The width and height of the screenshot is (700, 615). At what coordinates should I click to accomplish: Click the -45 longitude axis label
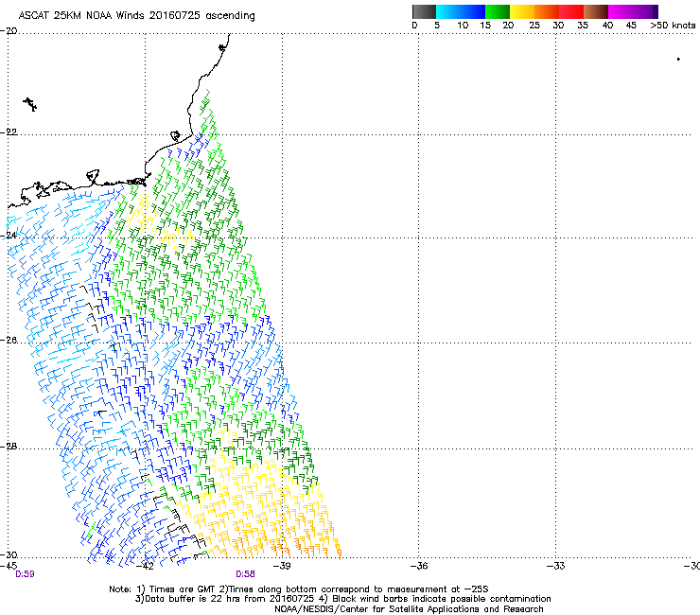click(x=9, y=566)
